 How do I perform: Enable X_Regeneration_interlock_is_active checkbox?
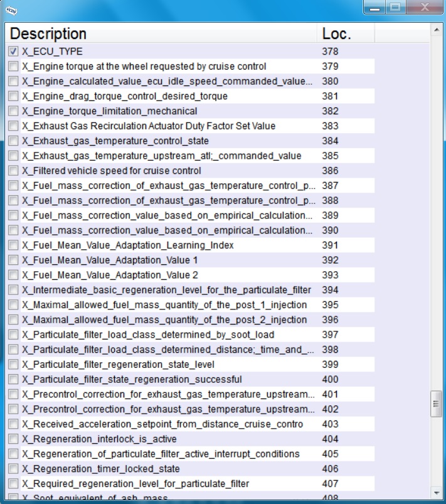13,439
